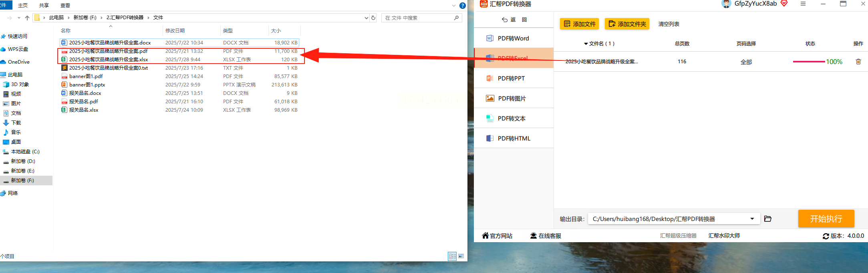Select PDF转图片 conversion icon
This screenshot has height=273, width=868.
coord(490,98)
